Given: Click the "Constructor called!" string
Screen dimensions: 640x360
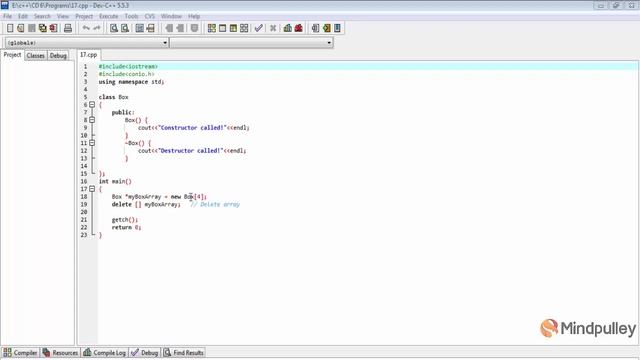Looking at the screenshot, I should click(192, 128).
